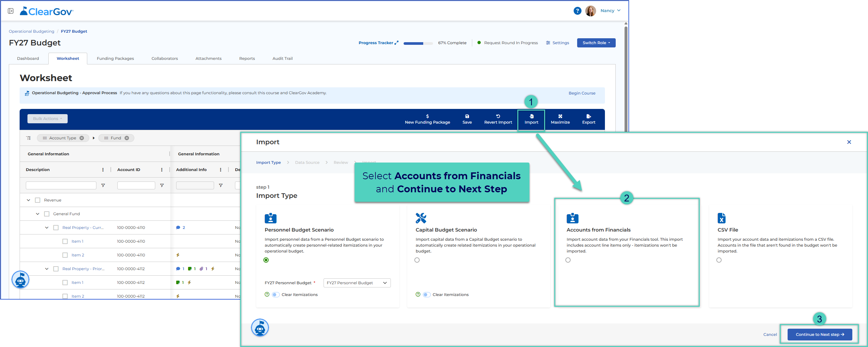
Task: Select the CSV File radio button
Action: [719, 260]
